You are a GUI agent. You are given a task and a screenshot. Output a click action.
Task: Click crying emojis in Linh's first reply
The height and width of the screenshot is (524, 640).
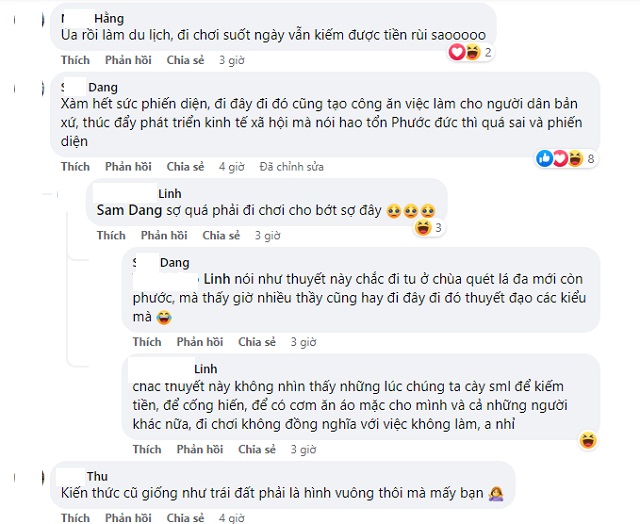click(412, 210)
